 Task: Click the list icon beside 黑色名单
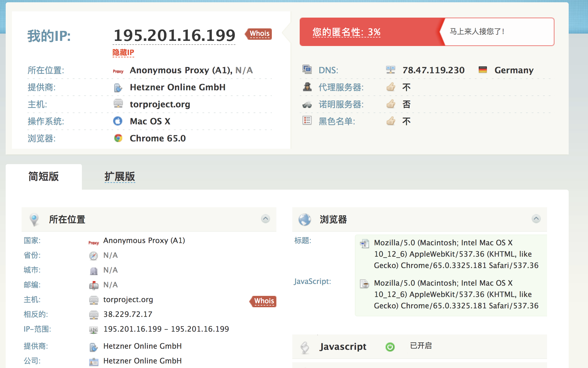pos(307,121)
